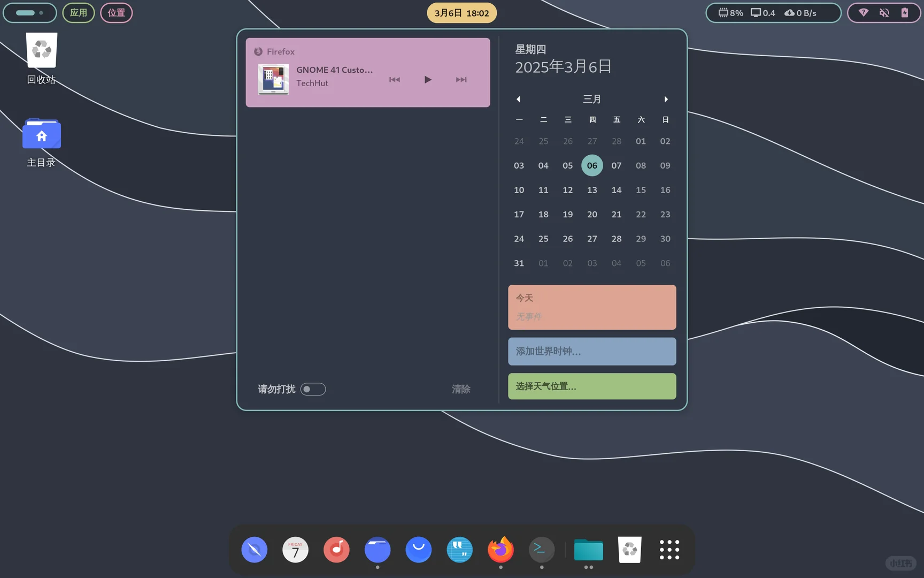Viewport: 924px width, 578px height.
Task: Open the 今天 events card
Action: pyautogui.click(x=592, y=307)
